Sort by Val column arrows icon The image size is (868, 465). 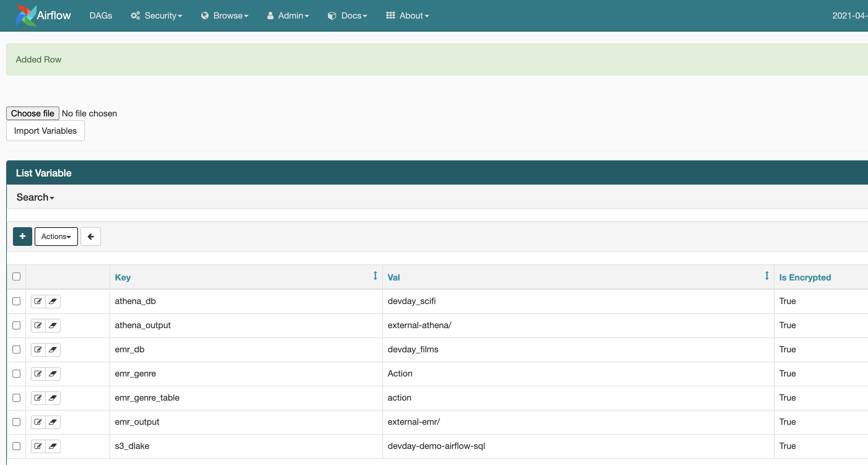[767, 276]
